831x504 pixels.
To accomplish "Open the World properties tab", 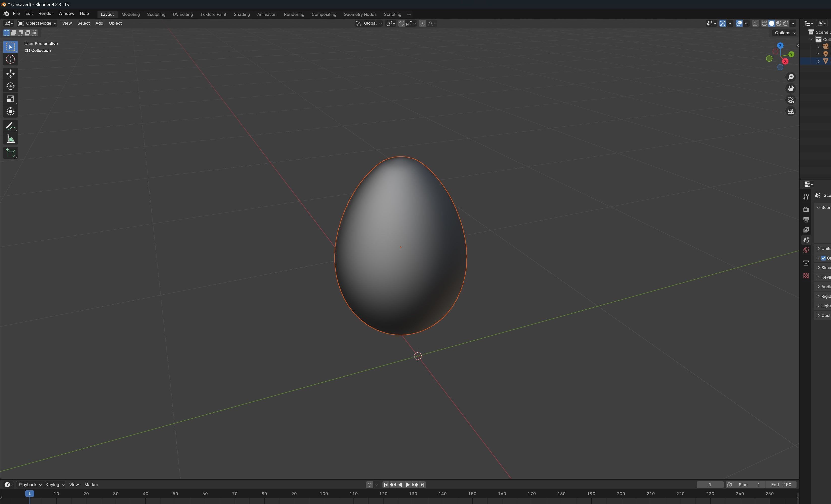I will click(x=806, y=250).
